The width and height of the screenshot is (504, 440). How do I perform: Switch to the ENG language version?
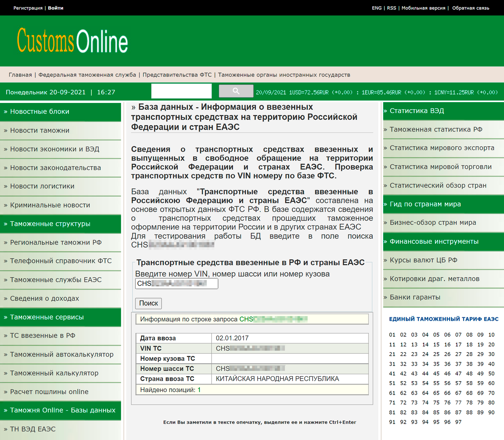coord(377,8)
